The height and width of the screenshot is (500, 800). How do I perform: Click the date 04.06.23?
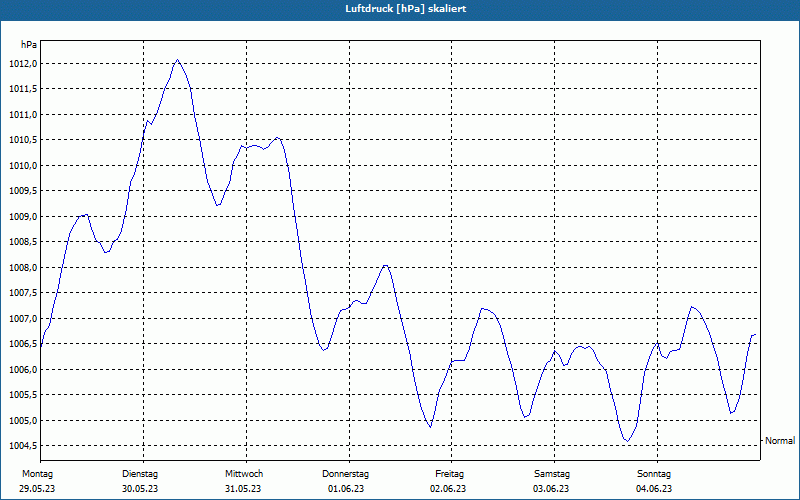tap(654, 489)
